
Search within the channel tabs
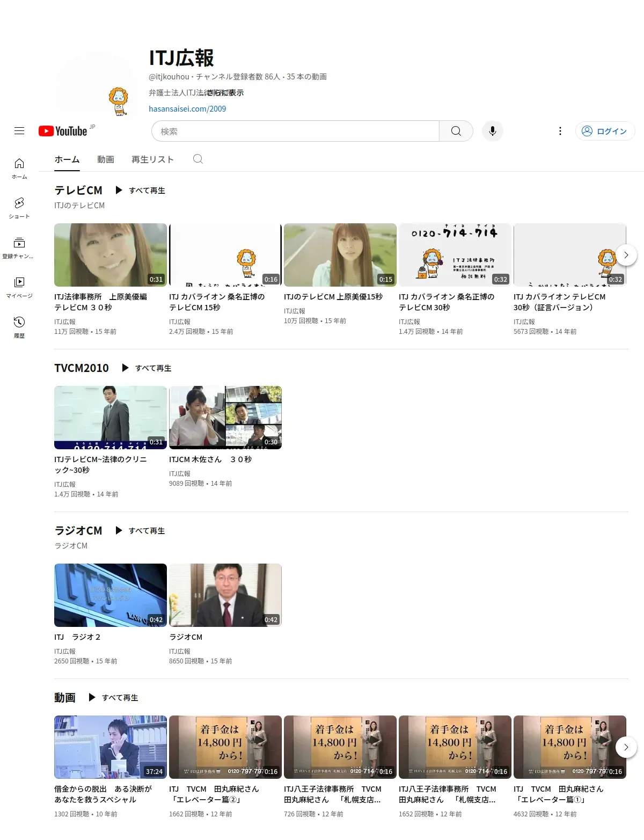198,159
